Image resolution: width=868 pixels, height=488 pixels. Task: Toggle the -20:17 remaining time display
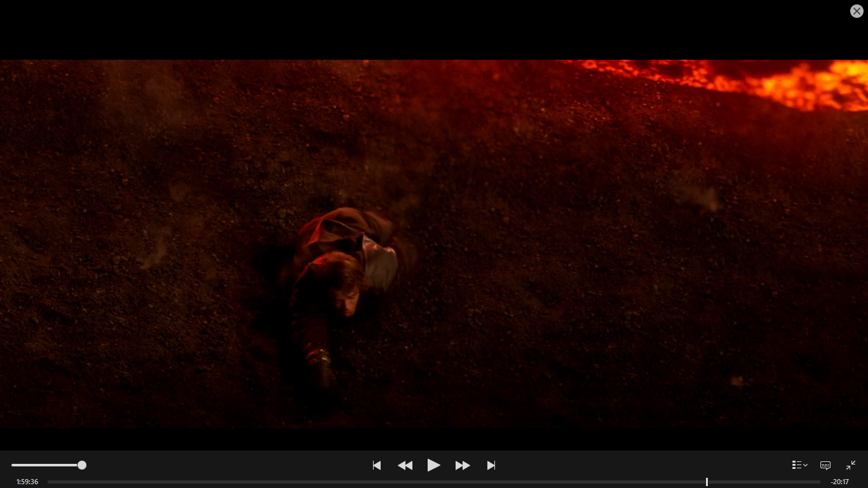pos(839,482)
